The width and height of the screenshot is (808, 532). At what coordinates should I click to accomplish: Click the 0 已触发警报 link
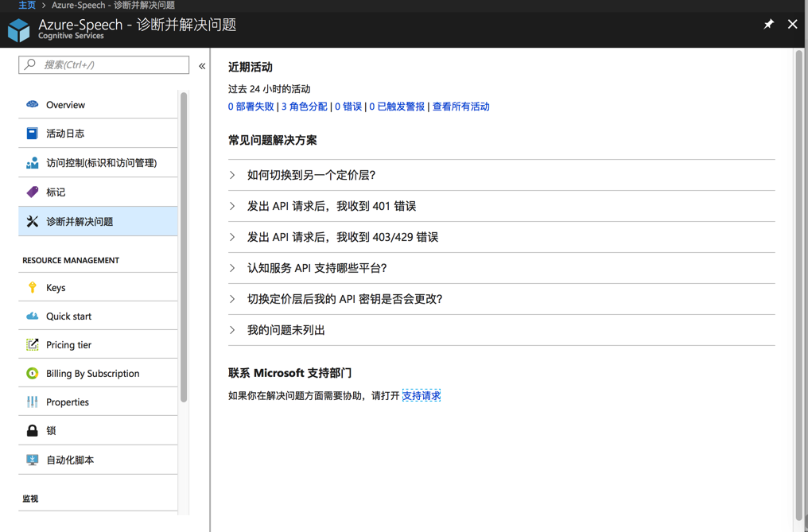click(x=397, y=107)
